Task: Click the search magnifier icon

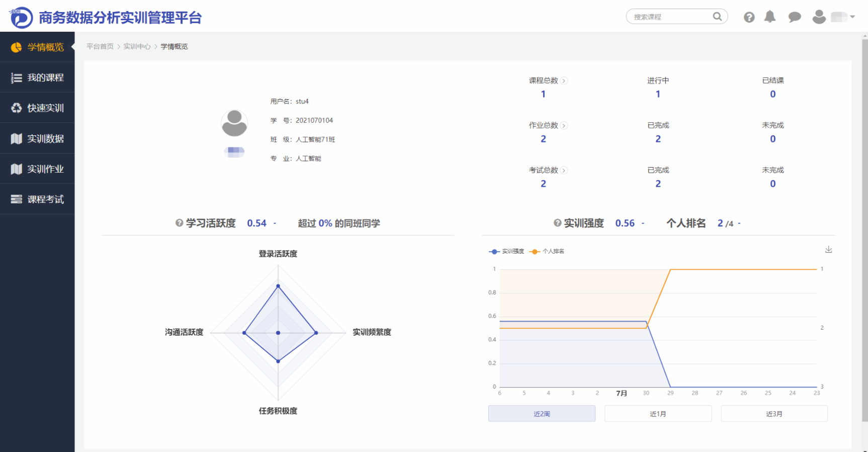Action: [x=717, y=17]
